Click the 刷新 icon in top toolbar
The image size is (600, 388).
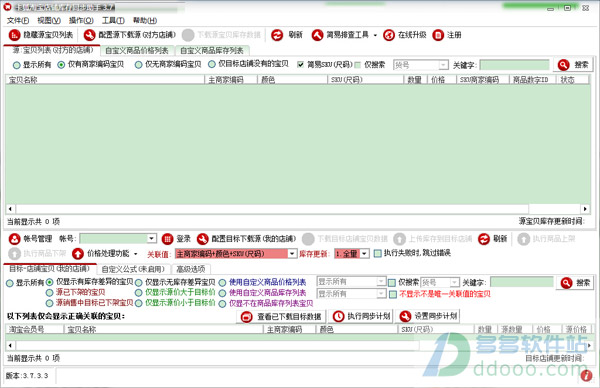277,35
